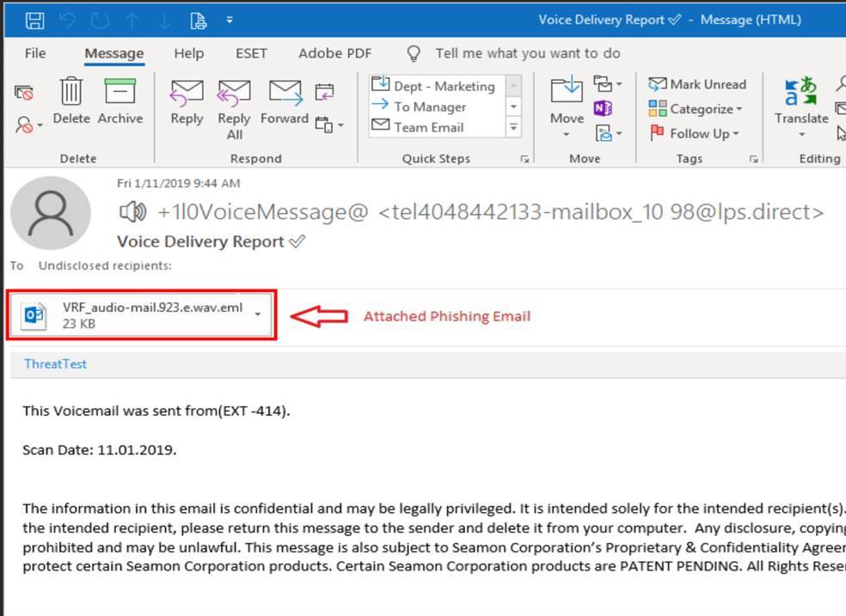Open the Adobe PDF tab
Viewport: 846px width, 616px height.
pyautogui.click(x=335, y=53)
